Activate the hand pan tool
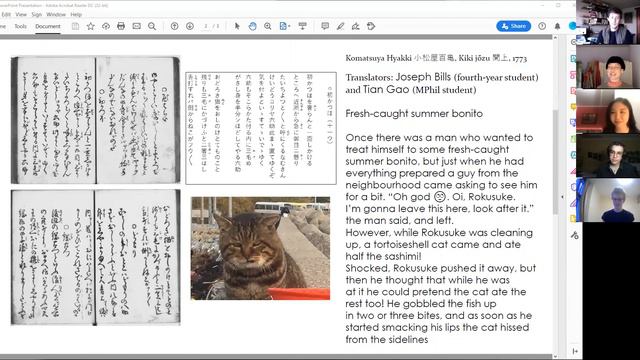Screen dimensions: 640x360 [252, 26]
